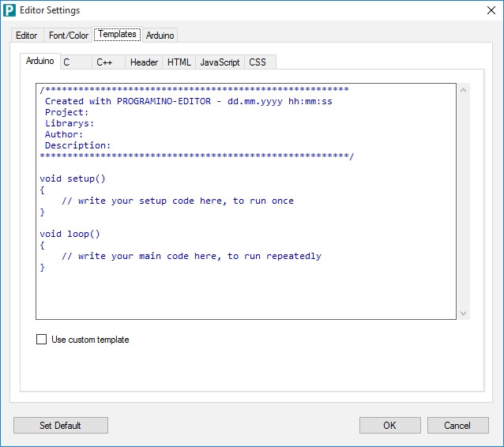This screenshot has height=447, width=504.
Task: Show the C template tab
Action: click(x=76, y=62)
